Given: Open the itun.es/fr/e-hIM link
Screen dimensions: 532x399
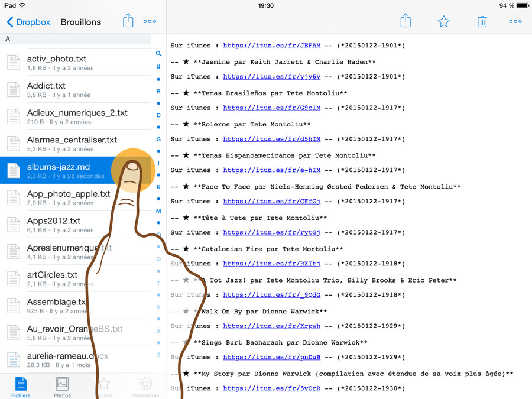Looking at the screenshot, I should 271,170.
